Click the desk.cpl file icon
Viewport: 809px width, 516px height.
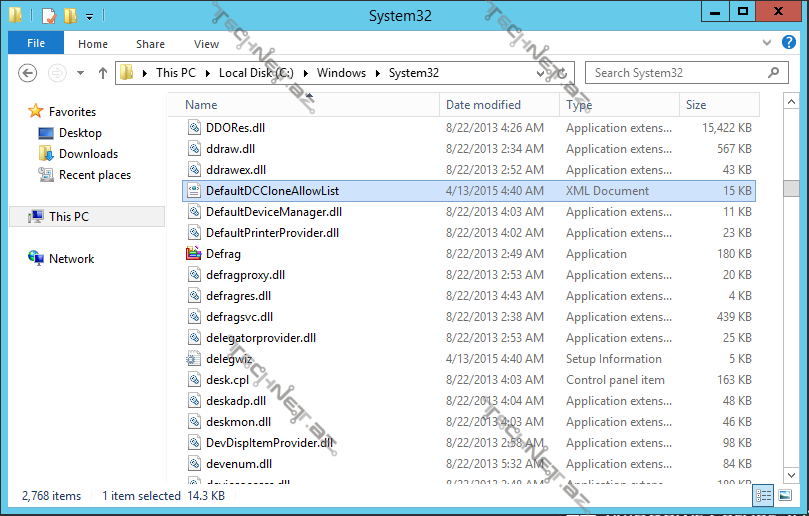pyautogui.click(x=194, y=380)
